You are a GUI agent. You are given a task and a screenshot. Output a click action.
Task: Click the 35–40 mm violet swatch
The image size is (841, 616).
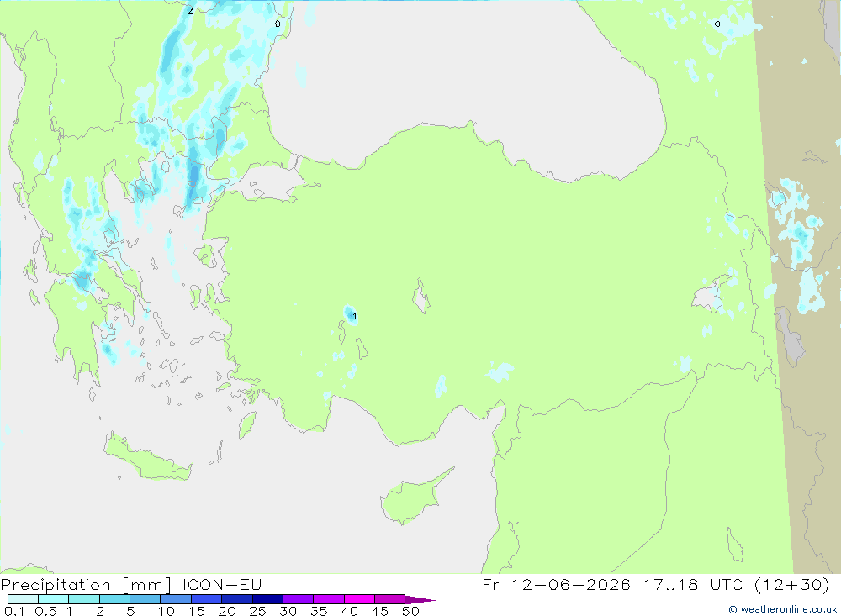pyautogui.click(x=328, y=599)
